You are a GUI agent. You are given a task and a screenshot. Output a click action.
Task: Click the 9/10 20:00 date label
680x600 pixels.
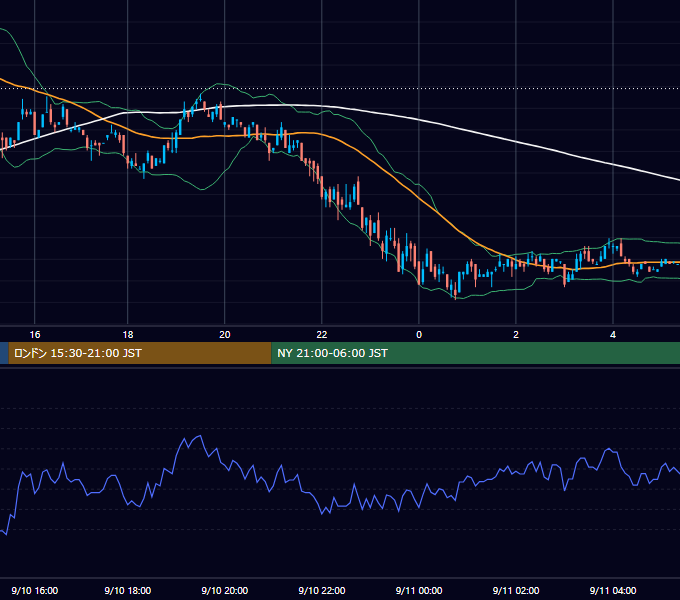click(225, 590)
